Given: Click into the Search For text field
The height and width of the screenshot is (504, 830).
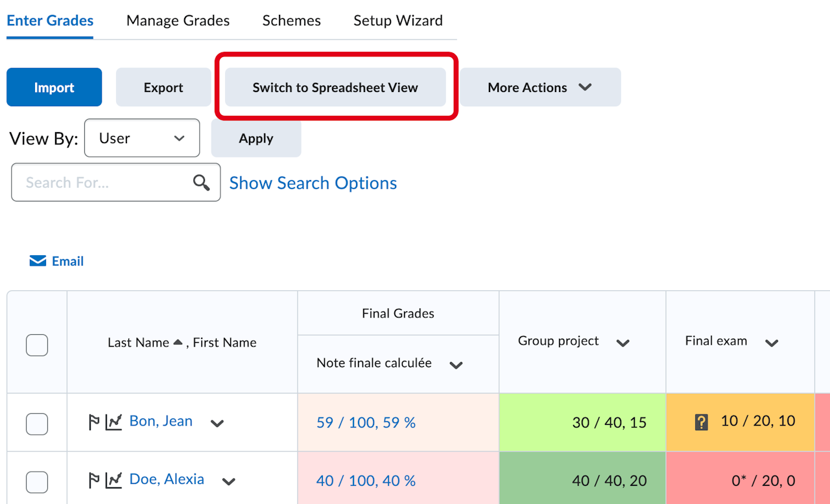Looking at the screenshot, I should point(104,183).
